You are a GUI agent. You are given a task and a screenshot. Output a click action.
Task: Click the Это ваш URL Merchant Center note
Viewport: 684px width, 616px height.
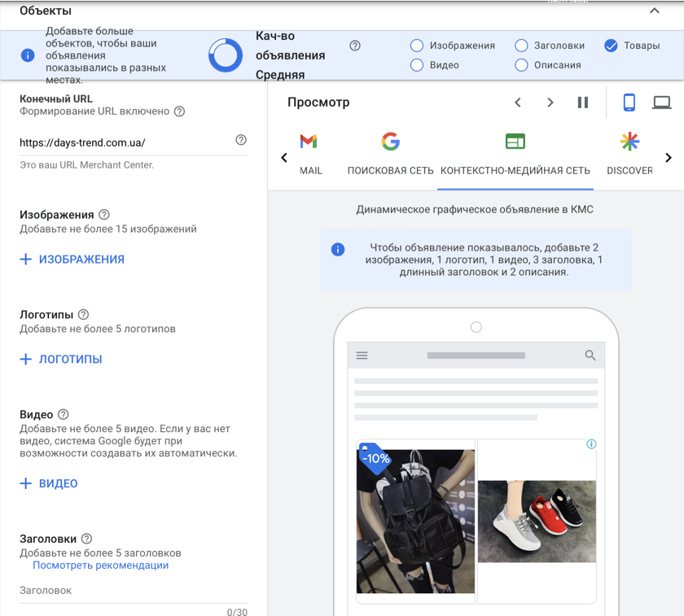[x=87, y=165]
